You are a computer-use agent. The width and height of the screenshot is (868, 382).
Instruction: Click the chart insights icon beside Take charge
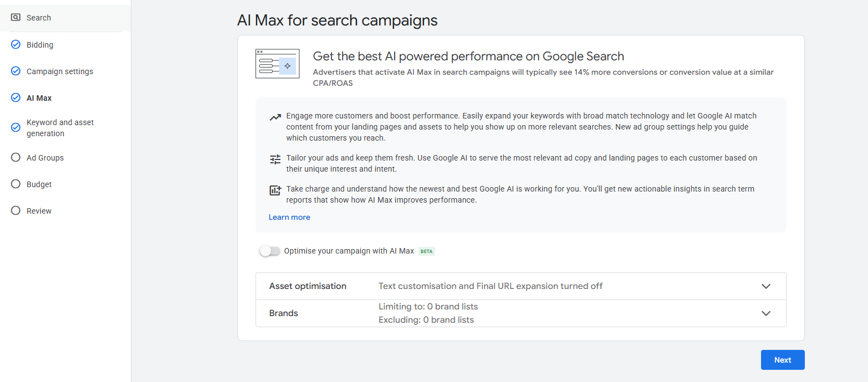click(x=275, y=190)
